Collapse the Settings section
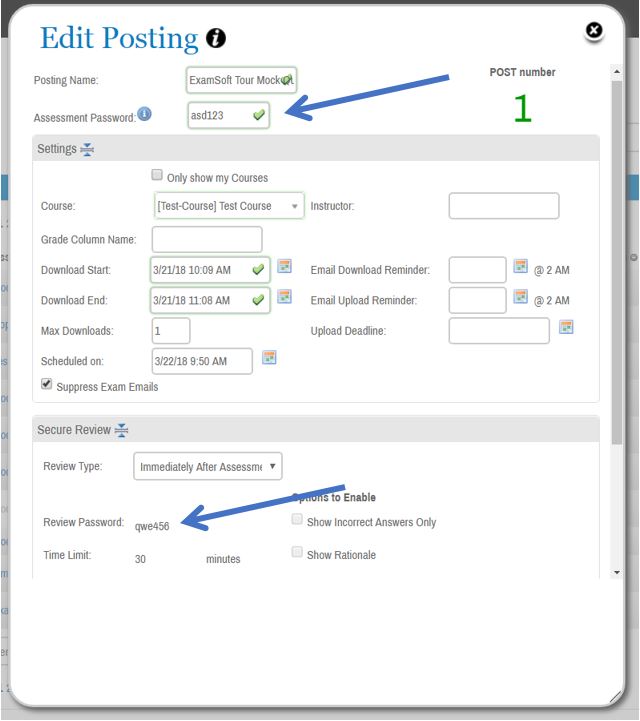Viewport: 640px width, 721px height. [x=87, y=149]
